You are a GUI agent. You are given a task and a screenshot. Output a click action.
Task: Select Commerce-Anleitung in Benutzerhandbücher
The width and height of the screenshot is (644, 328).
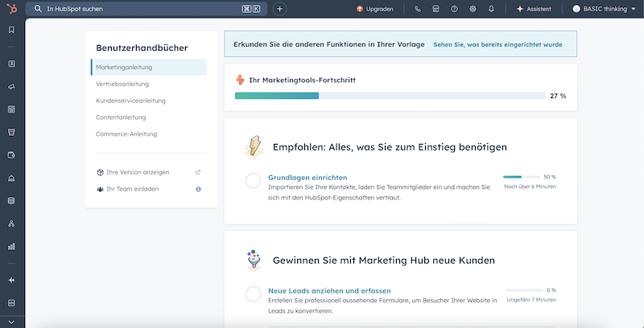tap(126, 133)
